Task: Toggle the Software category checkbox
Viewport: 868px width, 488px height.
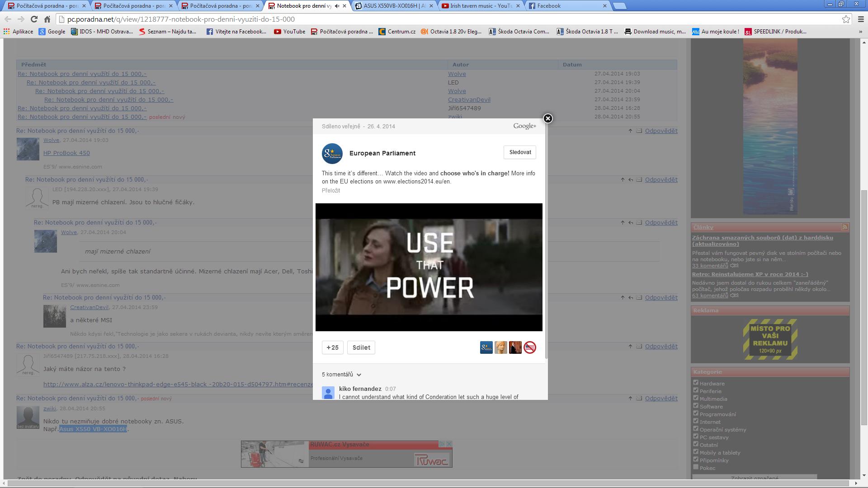Action: click(696, 406)
